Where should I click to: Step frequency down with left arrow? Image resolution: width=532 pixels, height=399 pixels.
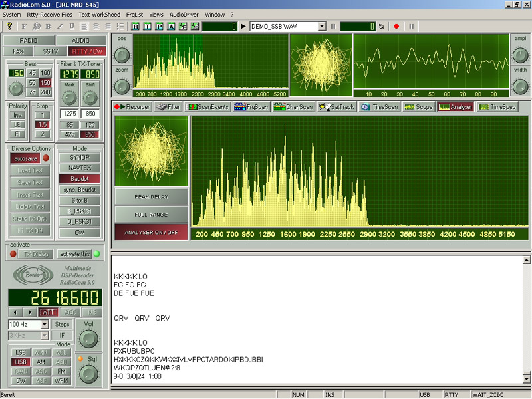[15, 312]
